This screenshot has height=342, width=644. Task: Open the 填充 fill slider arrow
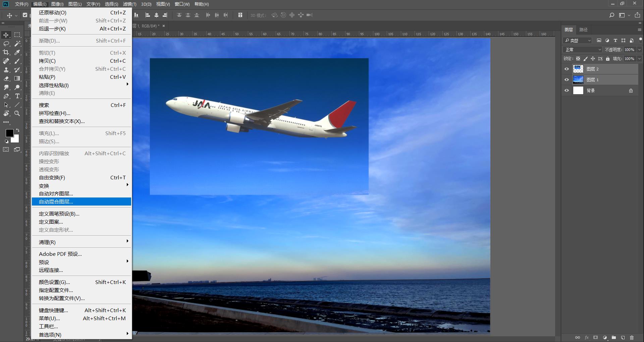pyautogui.click(x=639, y=59)
